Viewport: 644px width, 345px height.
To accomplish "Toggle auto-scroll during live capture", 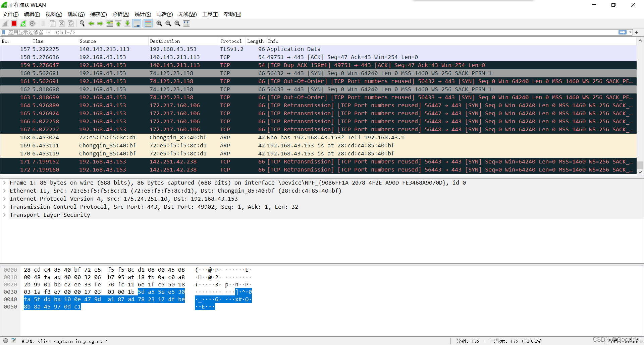I will tap(137, 23).
